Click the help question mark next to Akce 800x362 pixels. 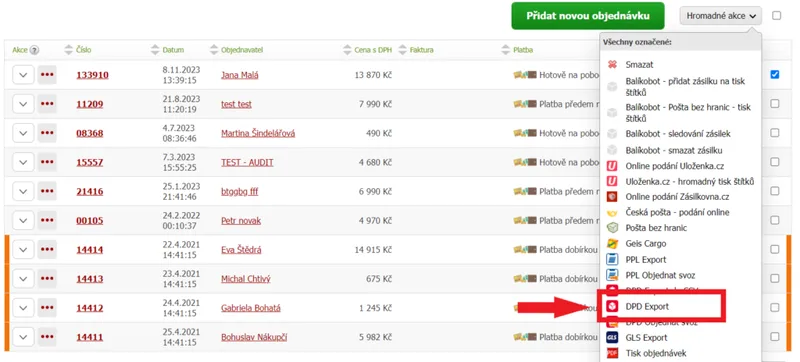pyautogui.click(x=34, y=50)
